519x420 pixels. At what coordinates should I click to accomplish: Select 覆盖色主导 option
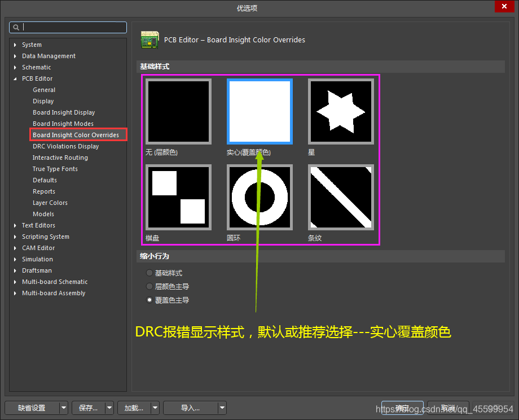pyautogui.click(x=149, y=300)
